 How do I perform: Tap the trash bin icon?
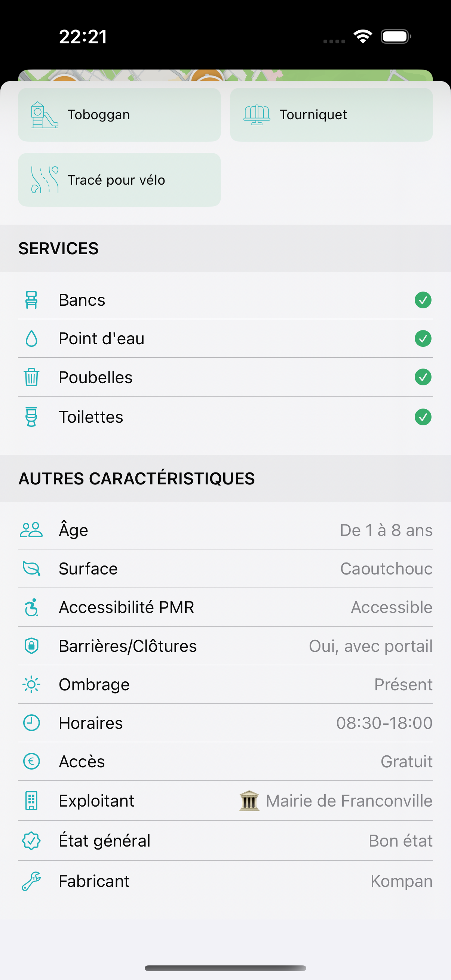(31, 377)
